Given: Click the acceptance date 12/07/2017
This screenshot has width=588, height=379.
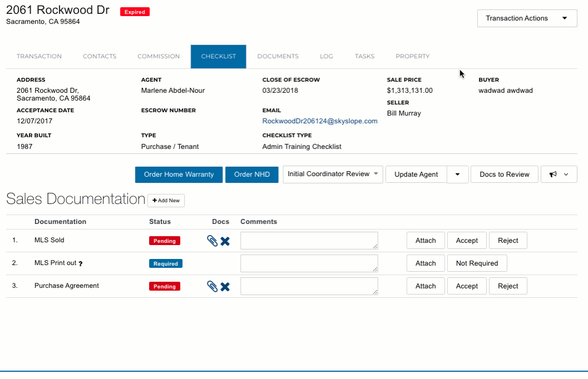Looking at the screenshot, I should [34, 121].
